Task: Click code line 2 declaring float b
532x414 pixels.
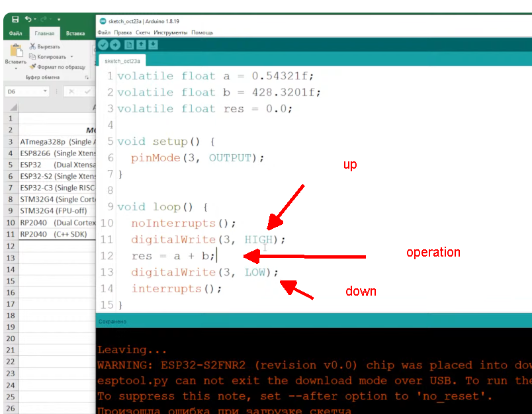Action: (x=219, y=92)
